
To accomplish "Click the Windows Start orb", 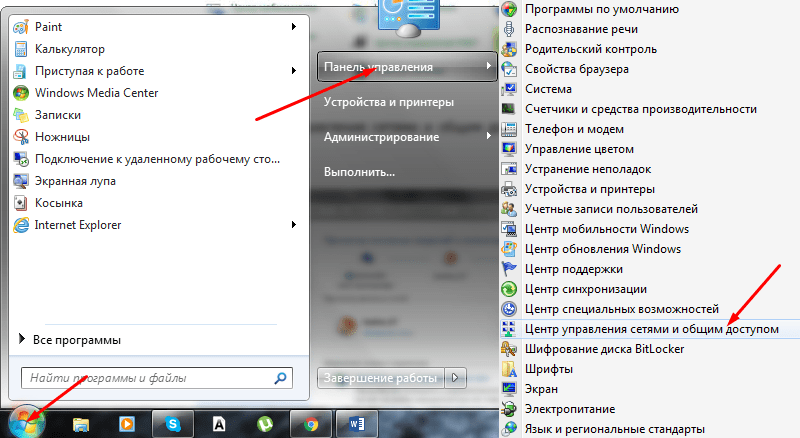I will click(x=27, y=422).
